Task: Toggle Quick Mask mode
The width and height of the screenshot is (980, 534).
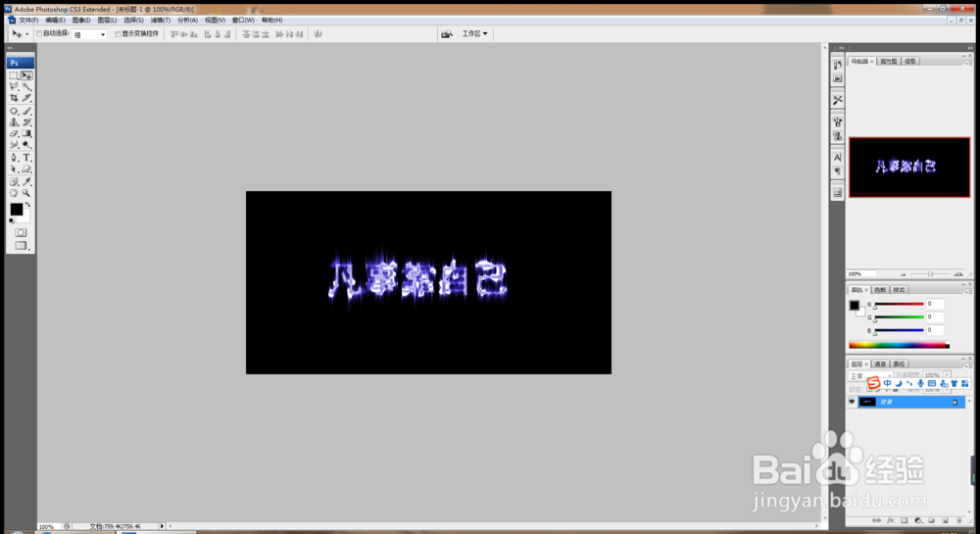Action: pyautogui.click(x=21, y=232)
